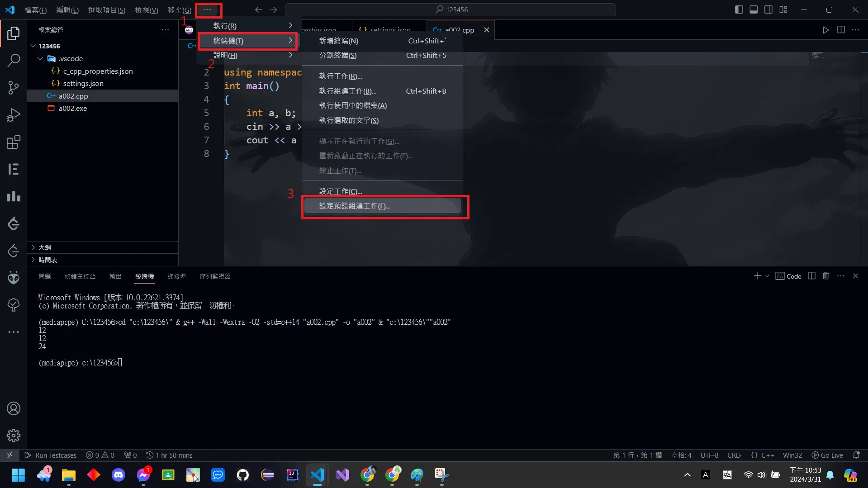Open a002.exe in the file explorer
The image size is (868, 488).
point(72,108)
